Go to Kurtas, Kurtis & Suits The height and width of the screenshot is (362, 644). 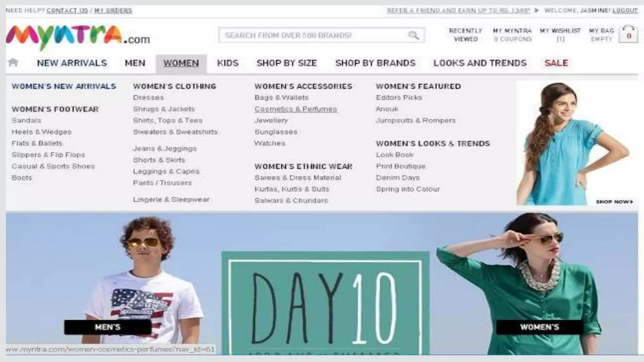coord(292,189)
